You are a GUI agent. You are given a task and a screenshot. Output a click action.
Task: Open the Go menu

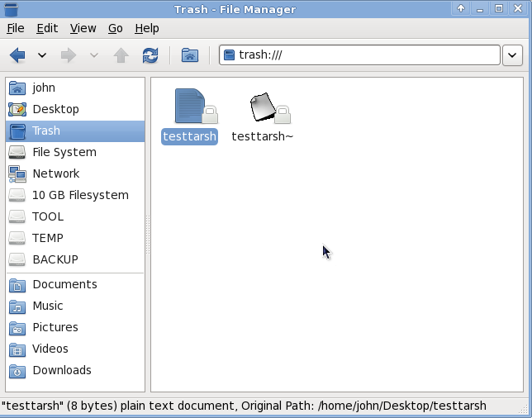(115, 28)
